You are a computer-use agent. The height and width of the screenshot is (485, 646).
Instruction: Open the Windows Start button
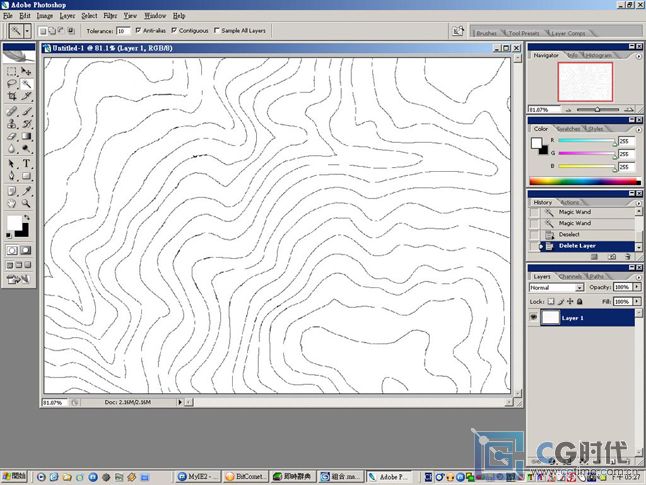14,477
